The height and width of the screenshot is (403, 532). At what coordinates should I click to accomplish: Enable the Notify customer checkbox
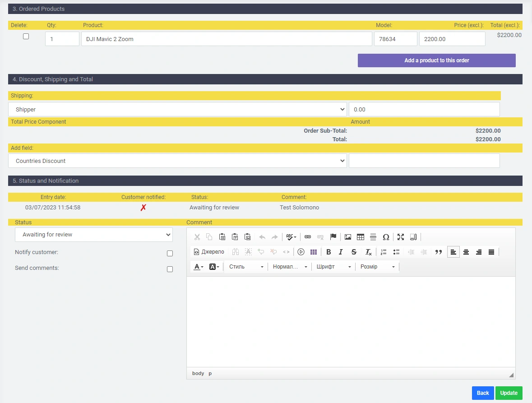(170, 254)
